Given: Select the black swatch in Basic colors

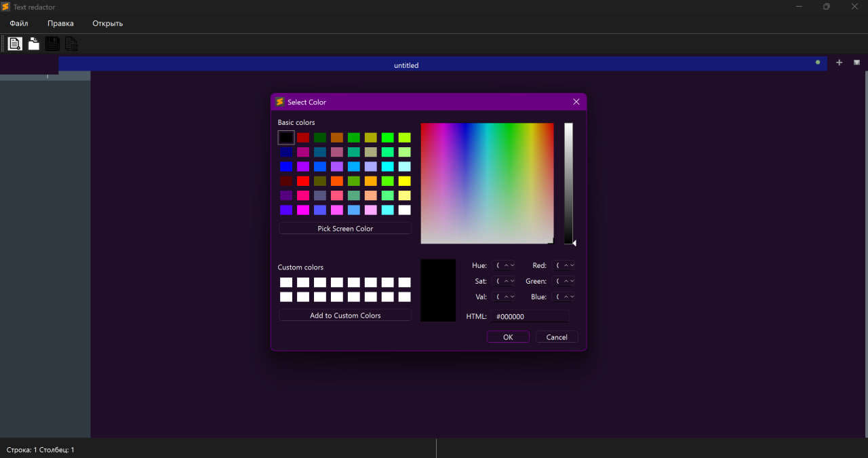Looking at the screenshot, I should click(286, 137).
